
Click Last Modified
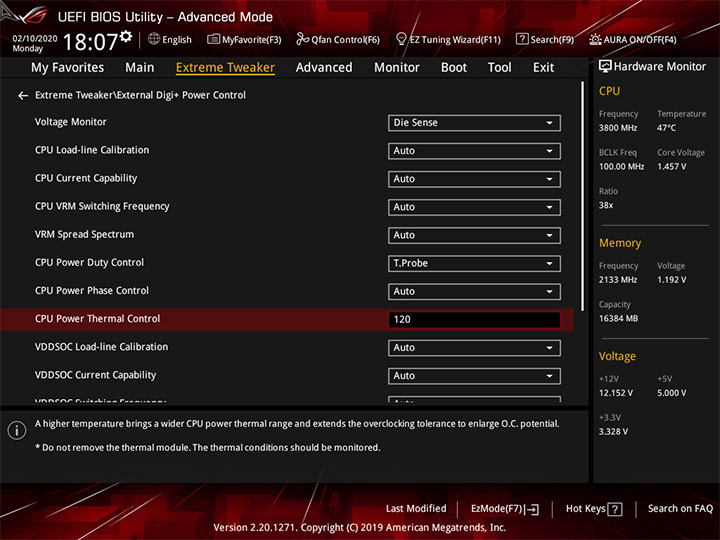pyautogui.click(x=416, y=509)
